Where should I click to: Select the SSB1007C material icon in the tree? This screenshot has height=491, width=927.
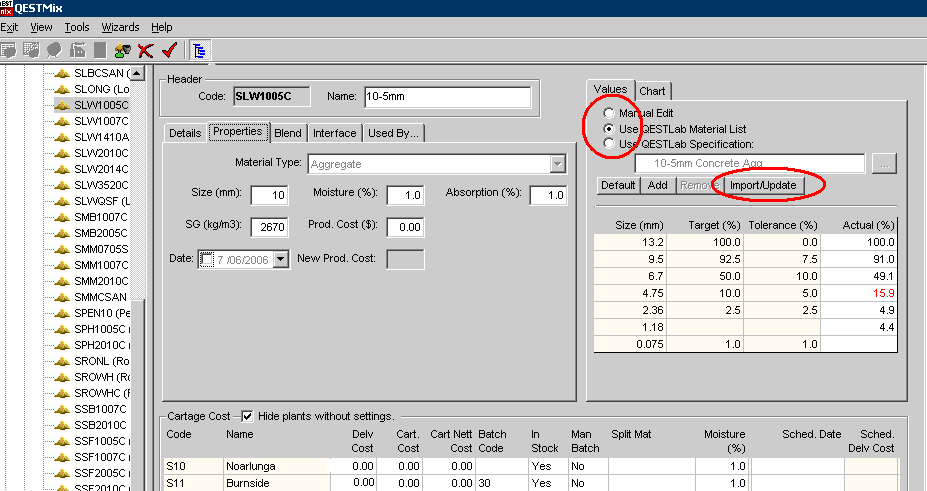(63, 409)
